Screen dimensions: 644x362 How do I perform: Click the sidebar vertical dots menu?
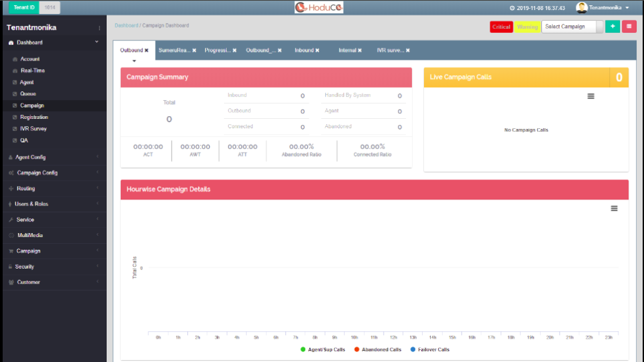[99, 28]
